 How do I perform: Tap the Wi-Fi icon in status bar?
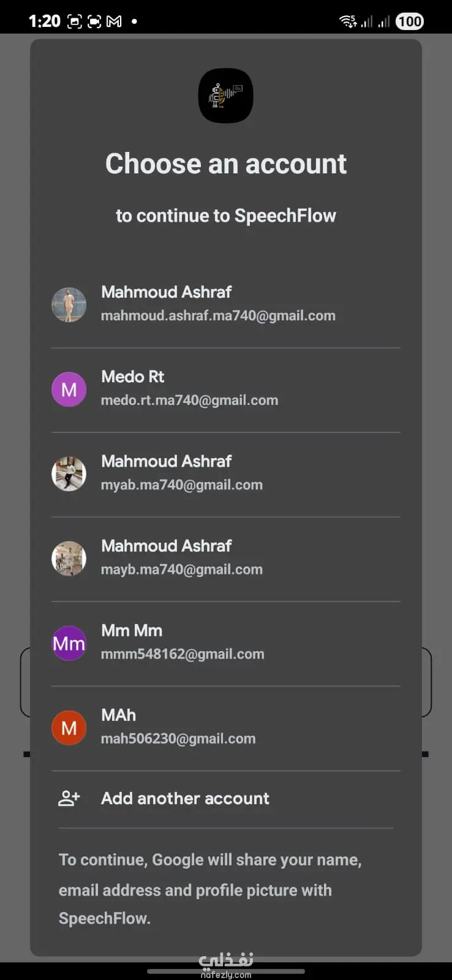[x=347, y=21]
